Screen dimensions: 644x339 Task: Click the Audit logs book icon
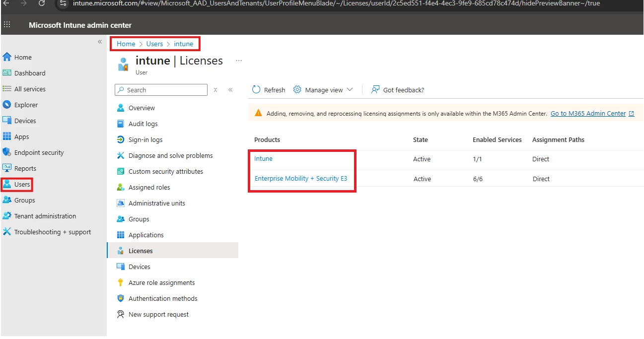[121, 124]
